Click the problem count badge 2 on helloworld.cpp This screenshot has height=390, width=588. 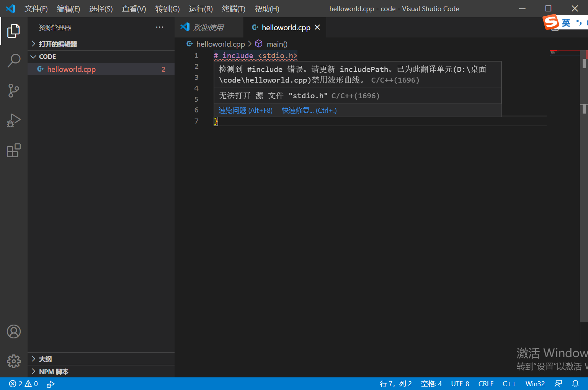point(163,69)
